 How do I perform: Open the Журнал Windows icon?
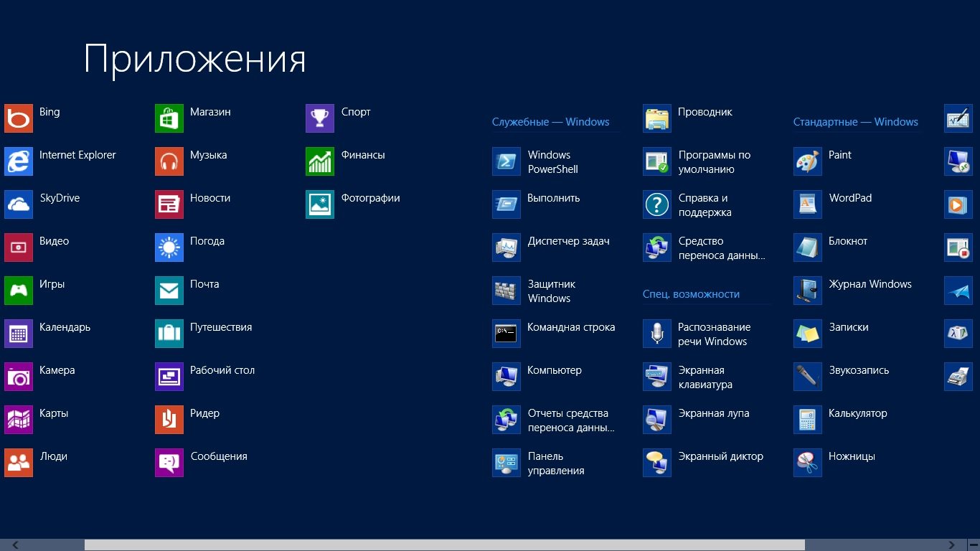808,291
